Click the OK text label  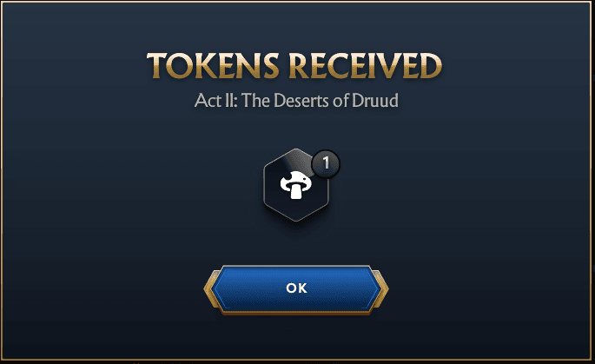point(296,288)
